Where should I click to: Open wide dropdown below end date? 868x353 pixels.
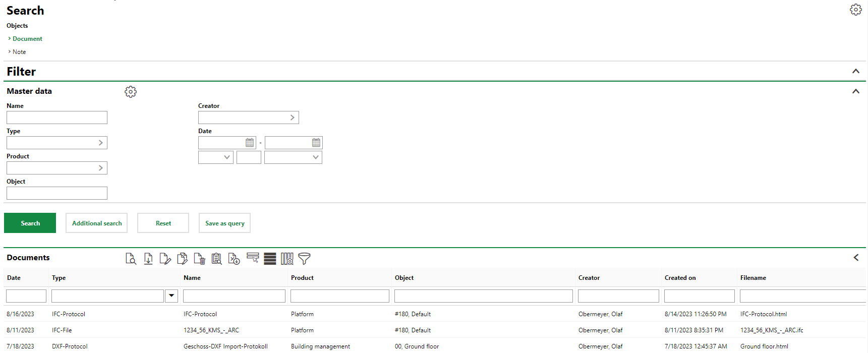[293, 157]
